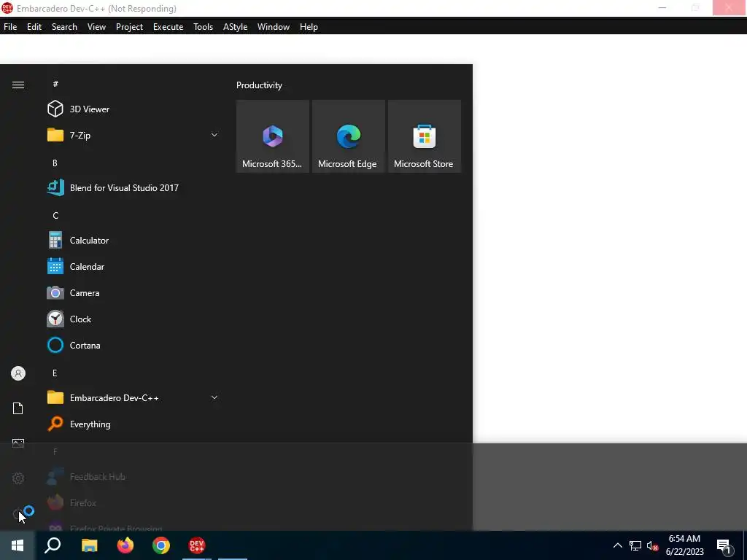Click the 7-Zip folder icon
The width and height of the screenshot is (747, 560).
tap(55, 135)
